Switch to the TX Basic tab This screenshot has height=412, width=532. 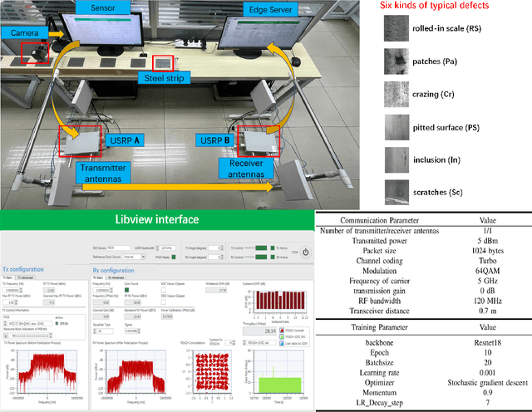pos(7,277)
